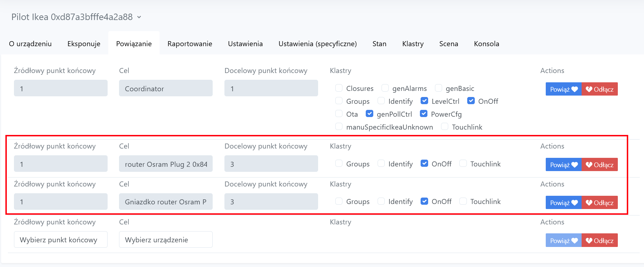Toggle Identify checkbox in Coordinator row
The width and height of the screenshot is (644, 267).
(x=381, y=101)
